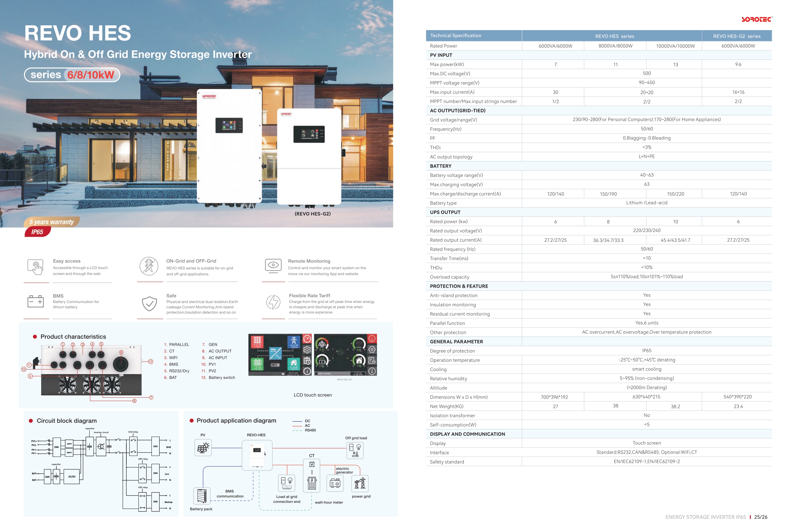Click the series 6/8/10kW pill label
The height and width of the screenshot is (532, 786).
72,75
